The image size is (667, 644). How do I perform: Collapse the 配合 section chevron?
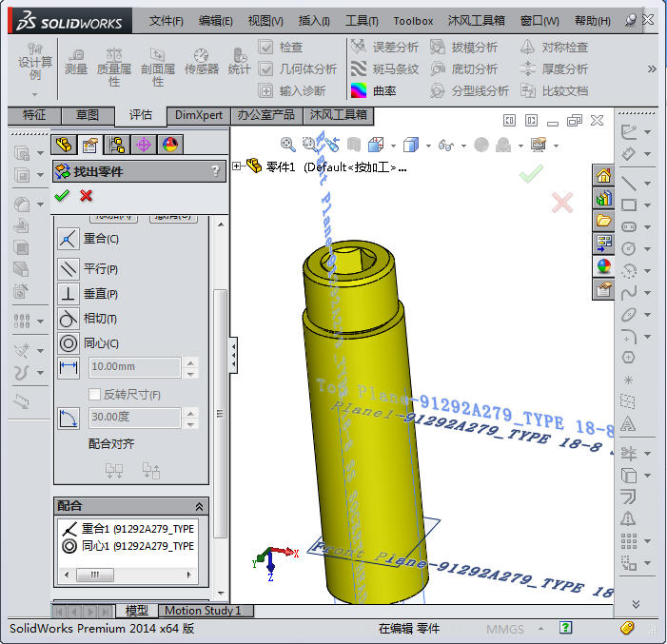coord(200,507)
